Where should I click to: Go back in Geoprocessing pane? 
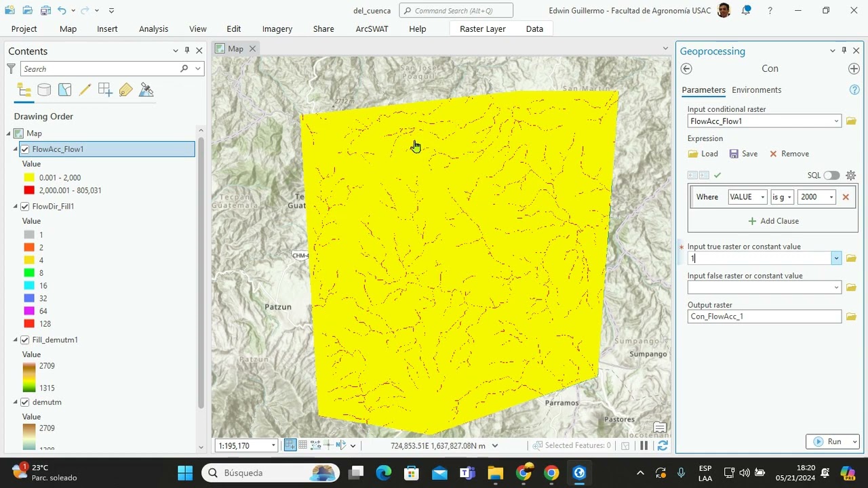pos(686,68)
